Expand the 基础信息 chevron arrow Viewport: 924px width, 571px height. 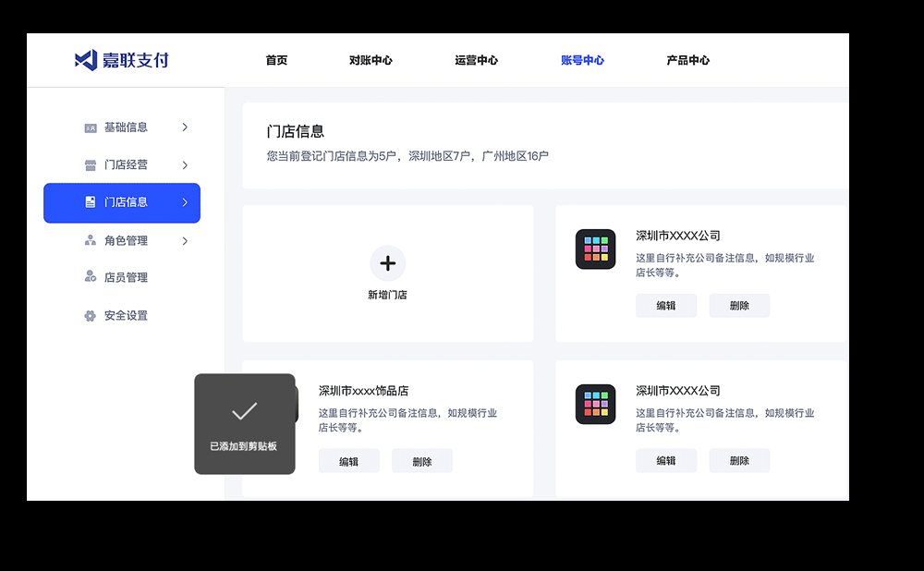pos(185,128)
